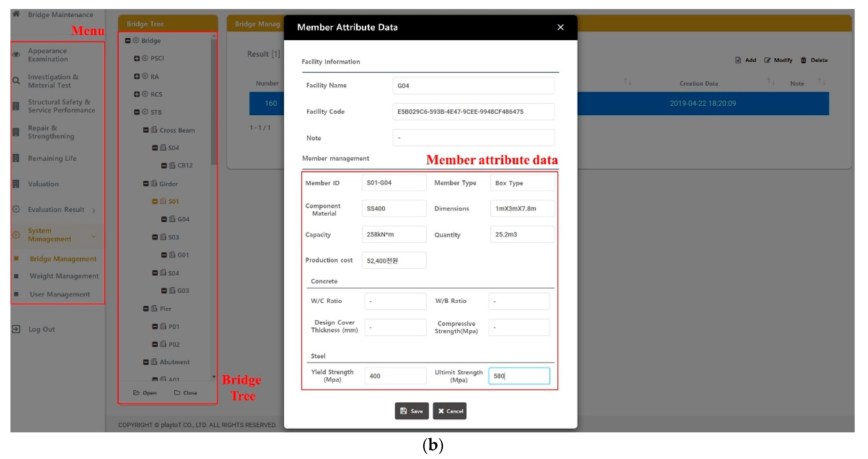
Task: Click the home icon beside Bridge Maintenance
Action: [16, 14]
